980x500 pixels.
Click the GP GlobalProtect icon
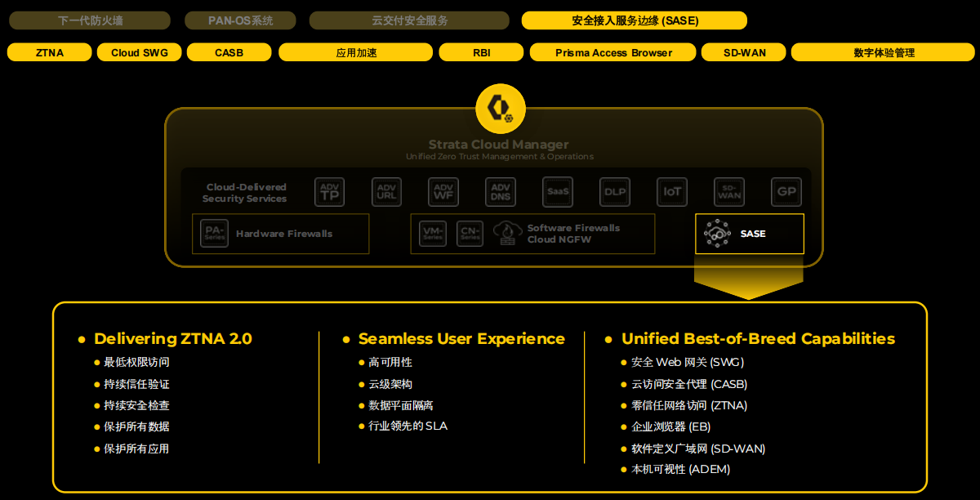pyautogui.click(x=786, y=192)
